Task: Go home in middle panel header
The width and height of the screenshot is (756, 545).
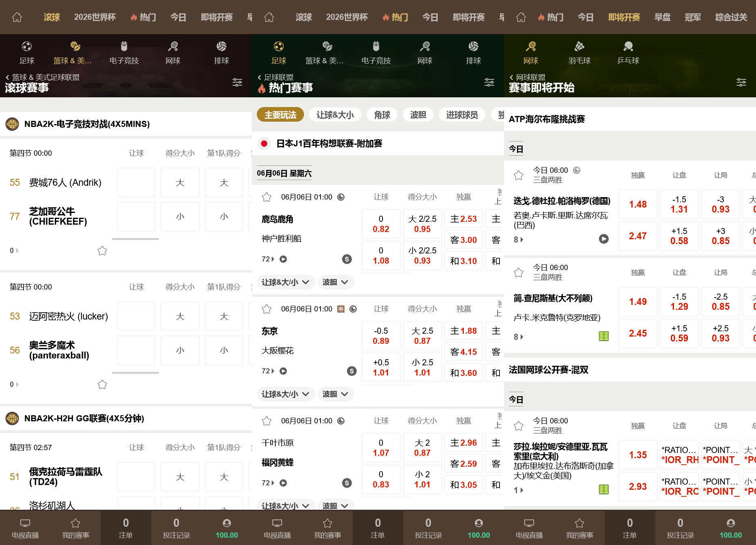Action: tap(269, 17)
